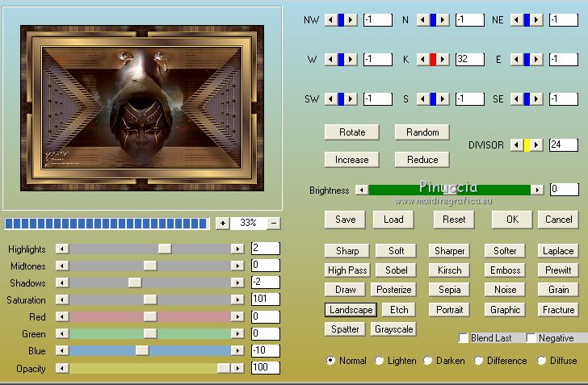Screen dimensions: 588x385
Task: Click right arrow of Highlights slider
Action: [x=237, y=249]
